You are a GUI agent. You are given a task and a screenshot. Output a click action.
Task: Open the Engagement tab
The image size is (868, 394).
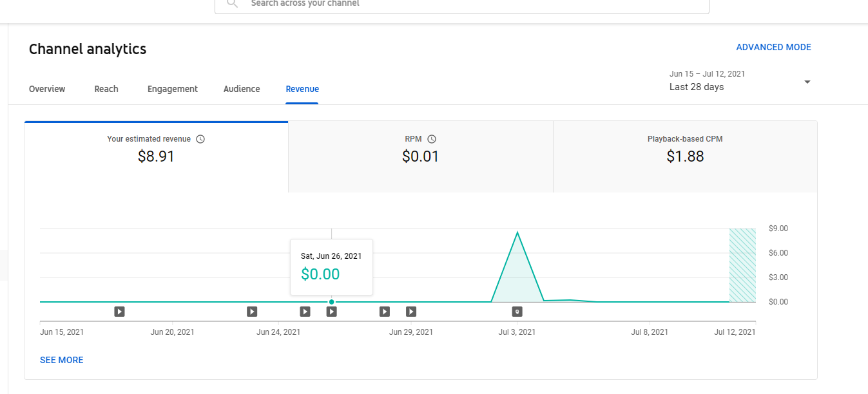pyautogui.click(x=173, y=89)
